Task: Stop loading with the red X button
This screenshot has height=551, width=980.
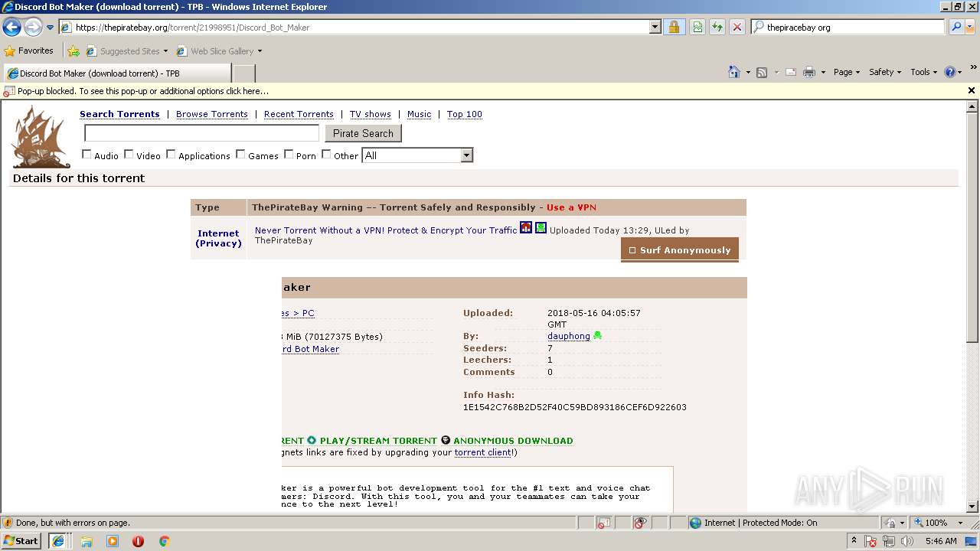Action: coord(737,27)
